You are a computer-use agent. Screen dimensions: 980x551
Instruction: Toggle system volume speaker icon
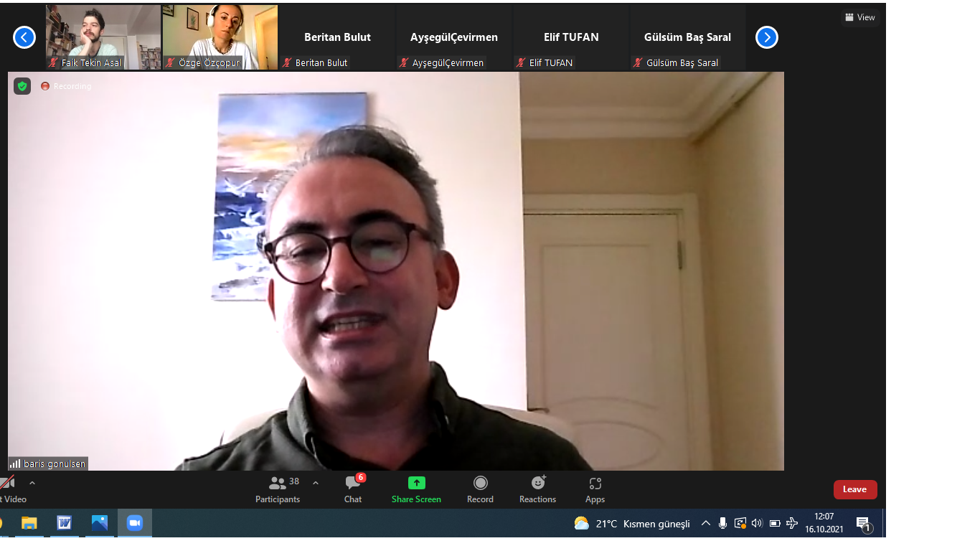click(757, 523)
